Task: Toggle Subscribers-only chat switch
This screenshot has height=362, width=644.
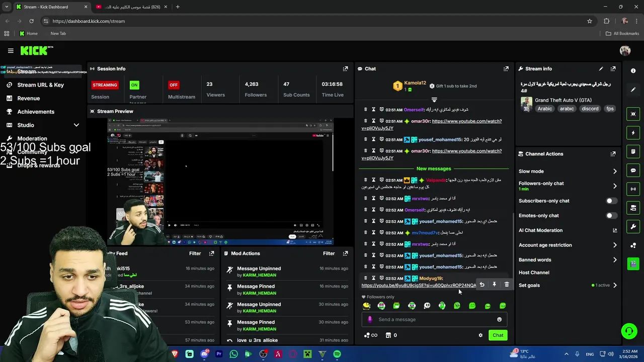Action: coord(611,201)
